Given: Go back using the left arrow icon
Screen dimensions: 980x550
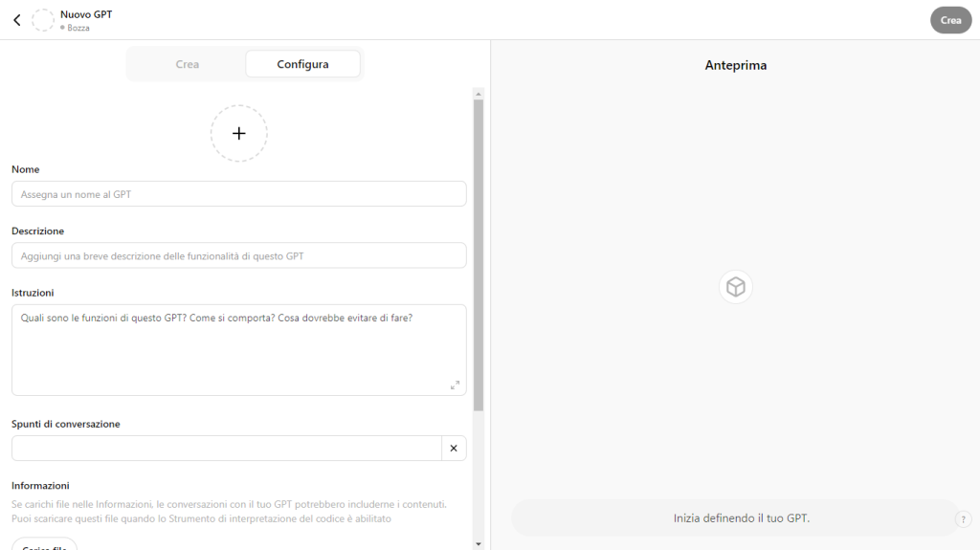Looking at the screenshot, I should click(16, 20).
